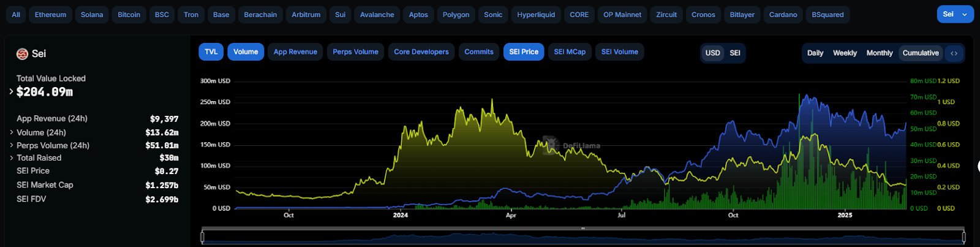Open the Sei chain dropdown
Screen dimensions: 980x247
click(x=955, y=14)
